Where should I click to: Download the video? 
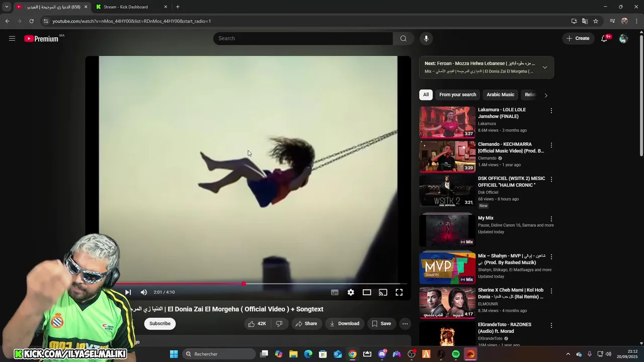345,324
